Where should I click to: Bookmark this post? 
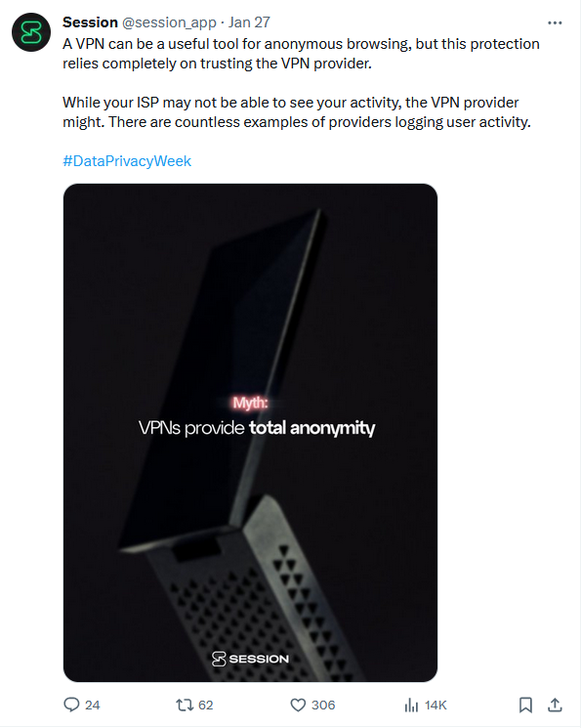coord(525,705)
